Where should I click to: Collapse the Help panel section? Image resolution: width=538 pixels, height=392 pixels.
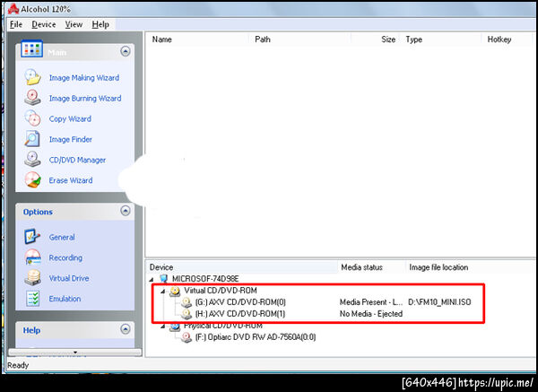click(x=126, y=329)
